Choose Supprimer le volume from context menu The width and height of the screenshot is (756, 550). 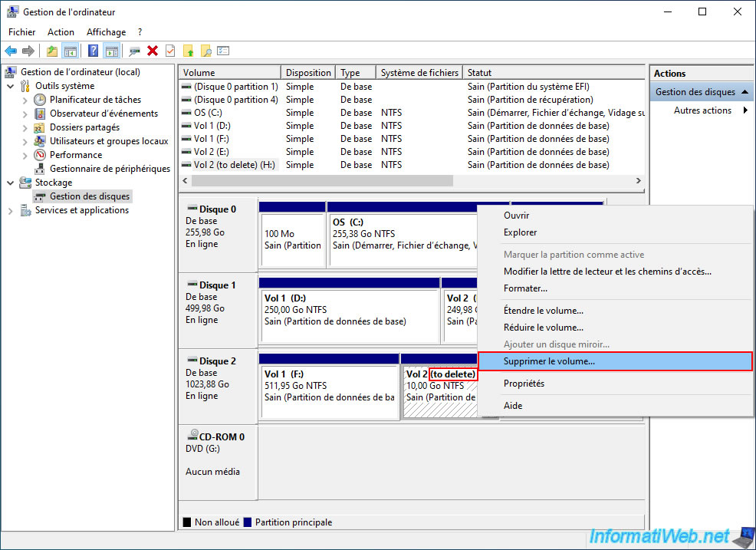coord(549,361)
